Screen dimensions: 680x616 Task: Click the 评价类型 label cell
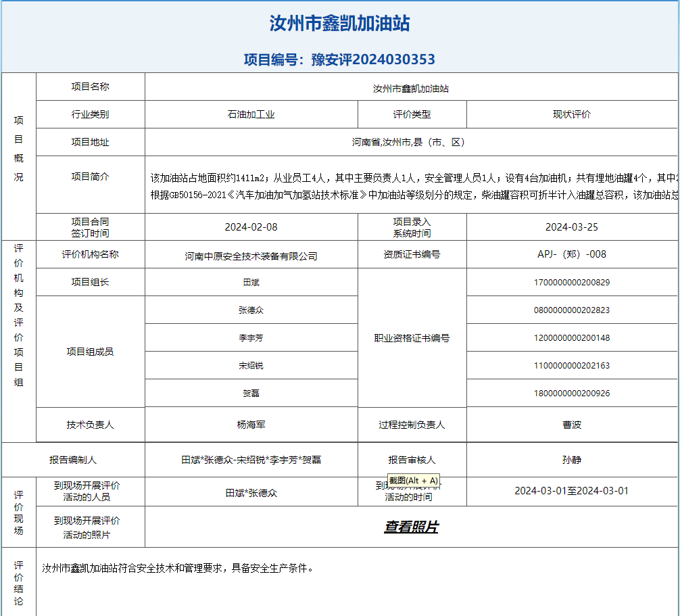click(x=412, y=114)
